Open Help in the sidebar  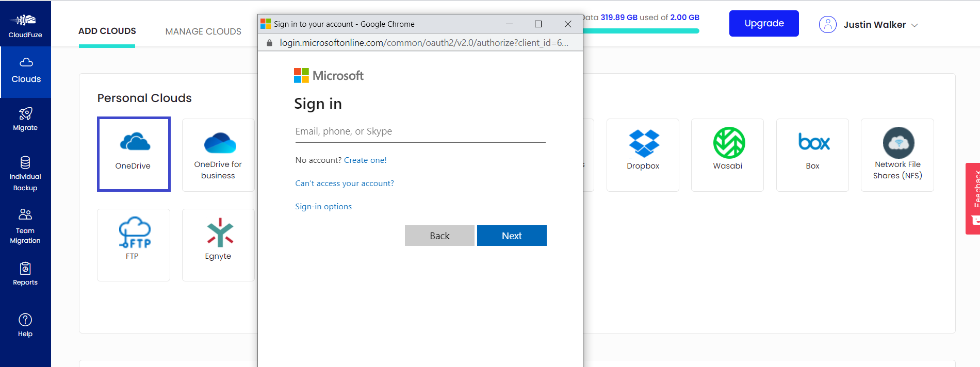25,325
